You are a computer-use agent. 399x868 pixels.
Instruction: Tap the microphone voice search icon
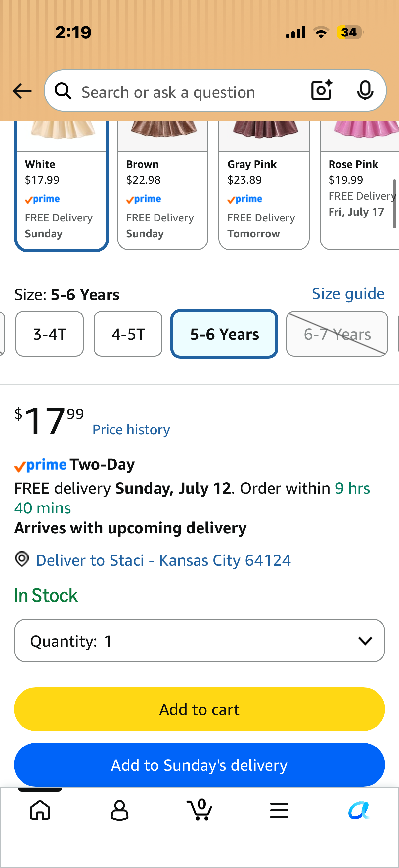(365, 90)
